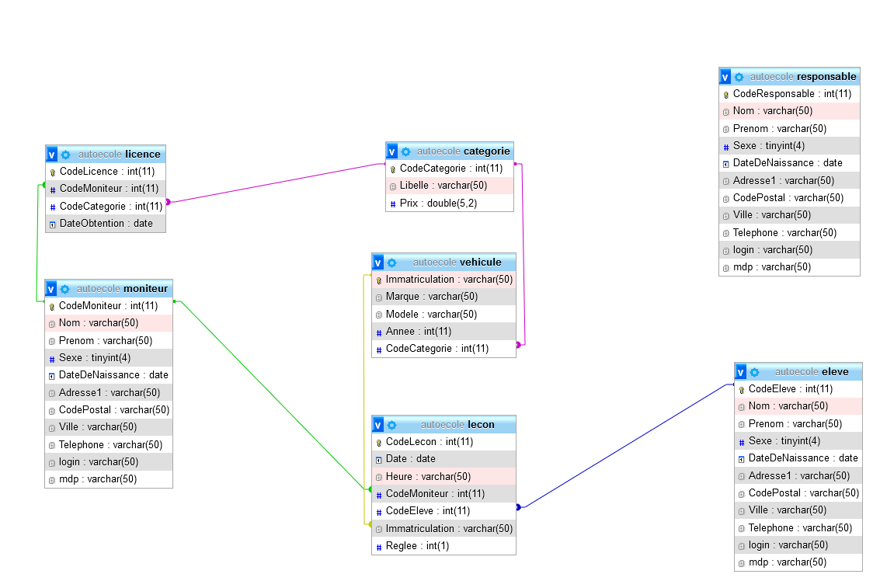
Task: Click the magenta relation endpoint at vehicule CodeCategorie
Action: pos(519,344)
